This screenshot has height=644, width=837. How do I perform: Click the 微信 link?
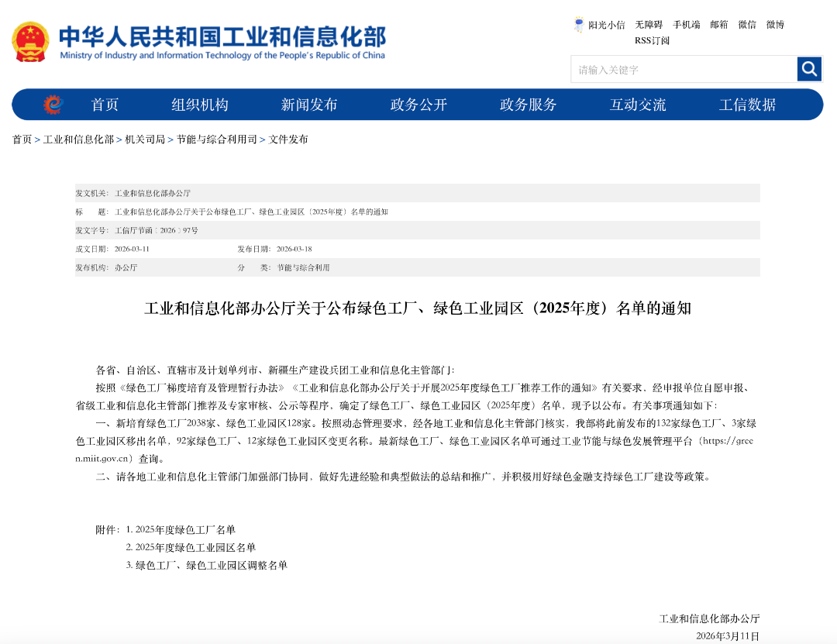click(747, 25)
